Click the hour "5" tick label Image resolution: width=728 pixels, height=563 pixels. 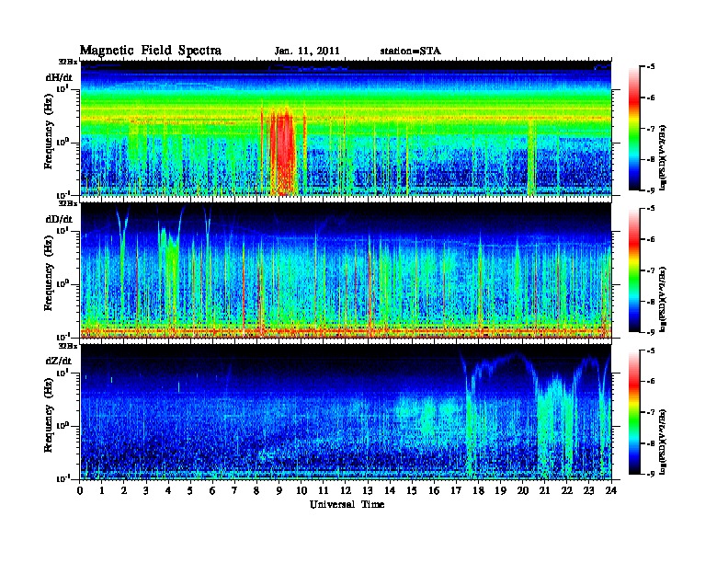(x=190, y=490)
